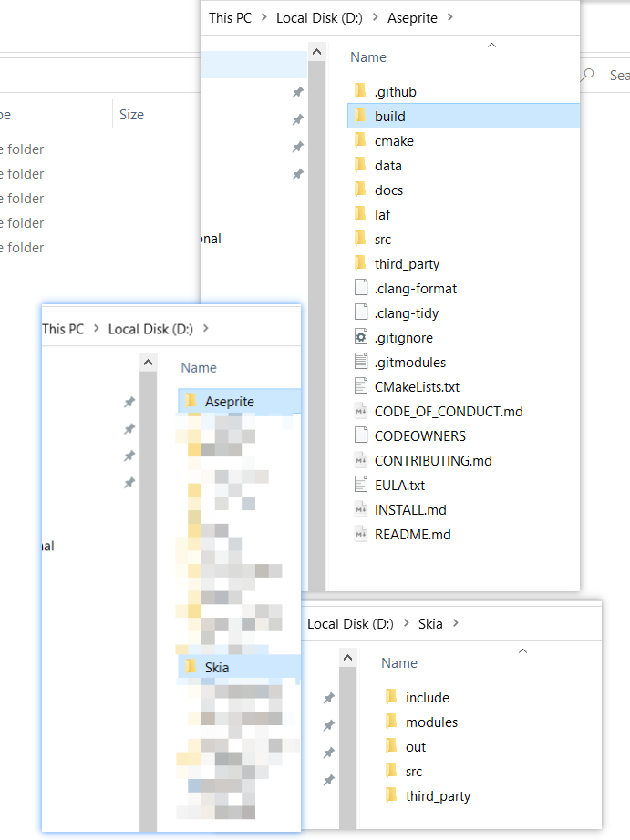Click the .gitignore gear file icon
Image resolution: width=630 pixels, height=840 pixels.
point(361,337)
